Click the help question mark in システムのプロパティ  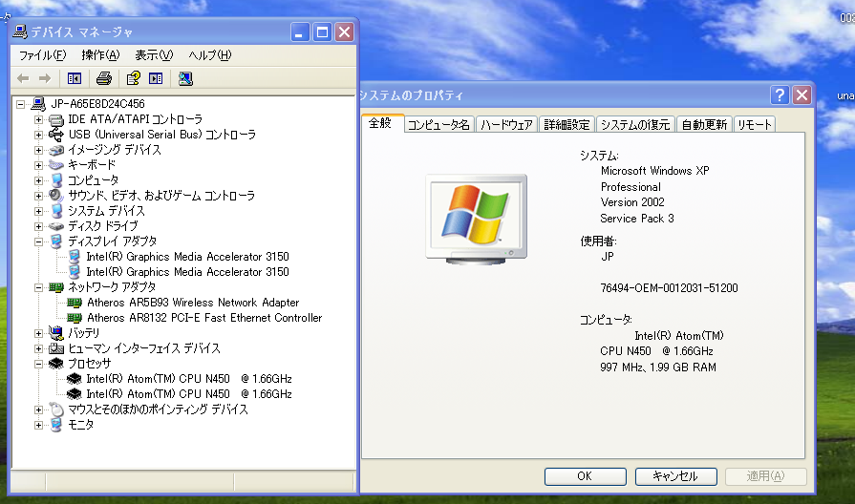tap(780, 94)
